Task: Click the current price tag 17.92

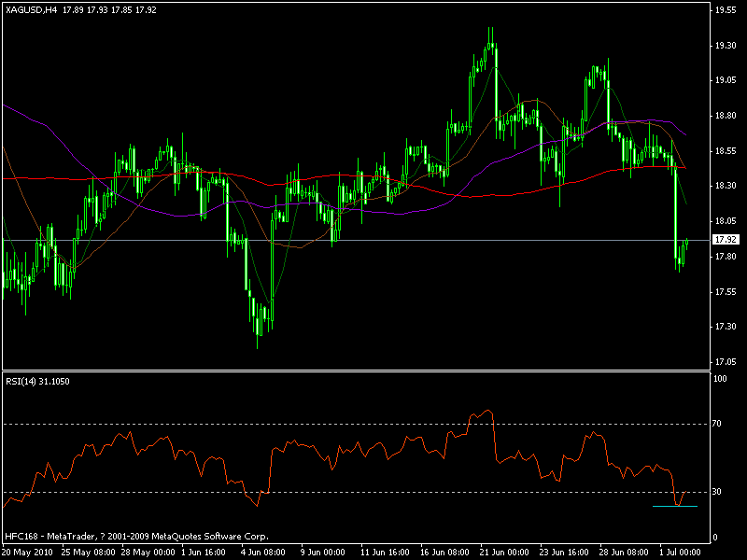Action: click(726, 240)
